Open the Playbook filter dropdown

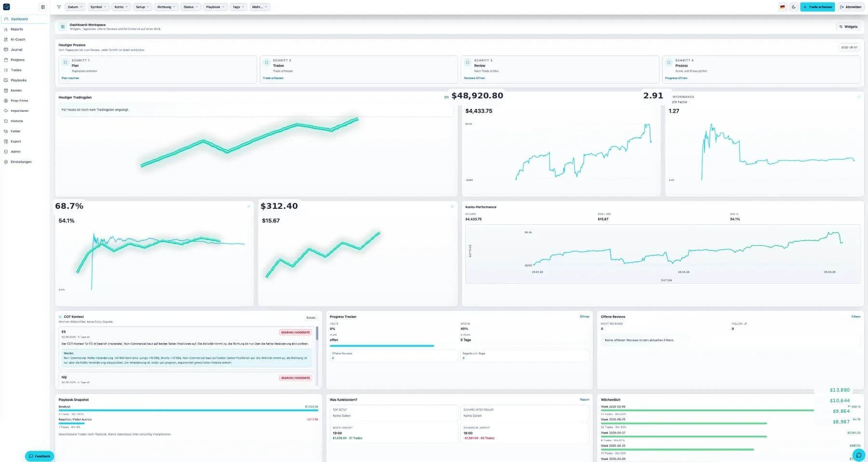click(x=215, y=7)
